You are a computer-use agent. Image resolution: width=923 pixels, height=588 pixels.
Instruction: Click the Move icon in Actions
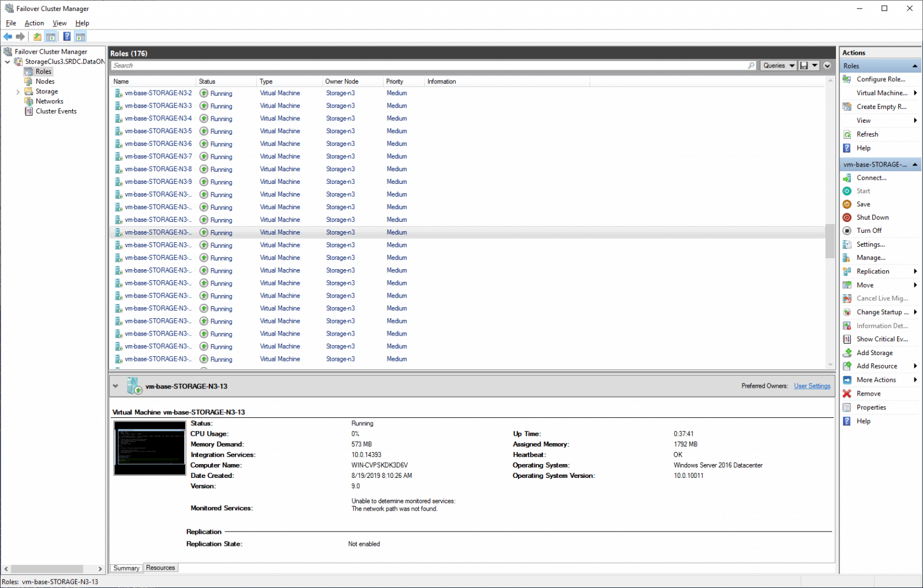(847, 285)
